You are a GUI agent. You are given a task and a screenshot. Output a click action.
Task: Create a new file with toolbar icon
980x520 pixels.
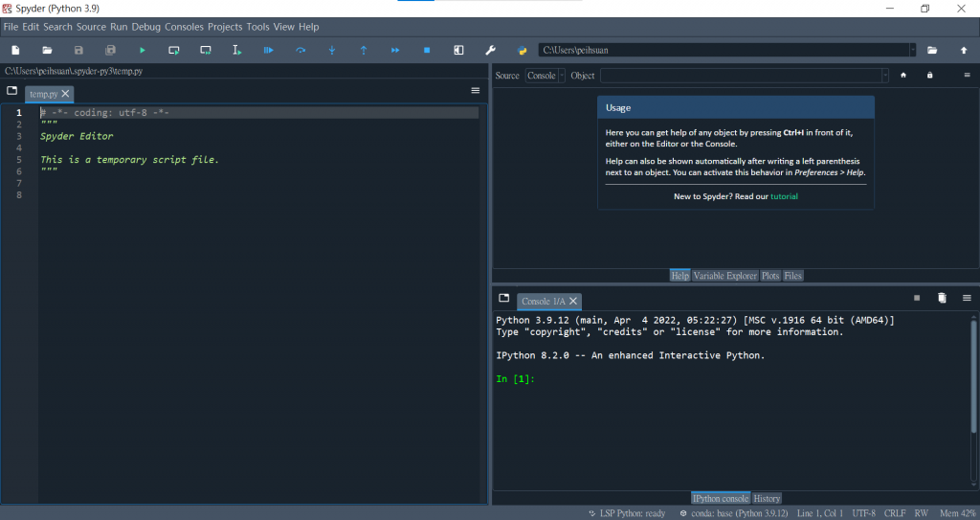(x=15, y=50)
